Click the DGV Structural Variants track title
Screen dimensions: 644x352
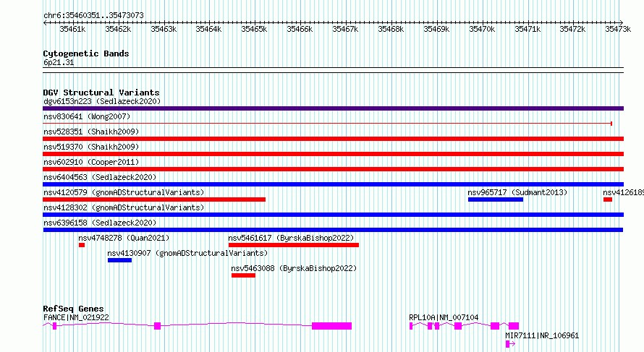pyautogui.click(x=101, y=93)
